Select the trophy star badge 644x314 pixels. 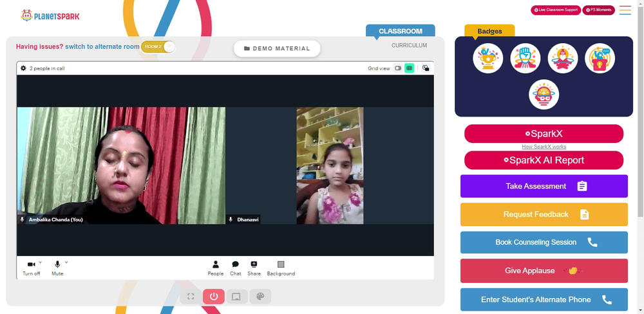tap(488, 59)
